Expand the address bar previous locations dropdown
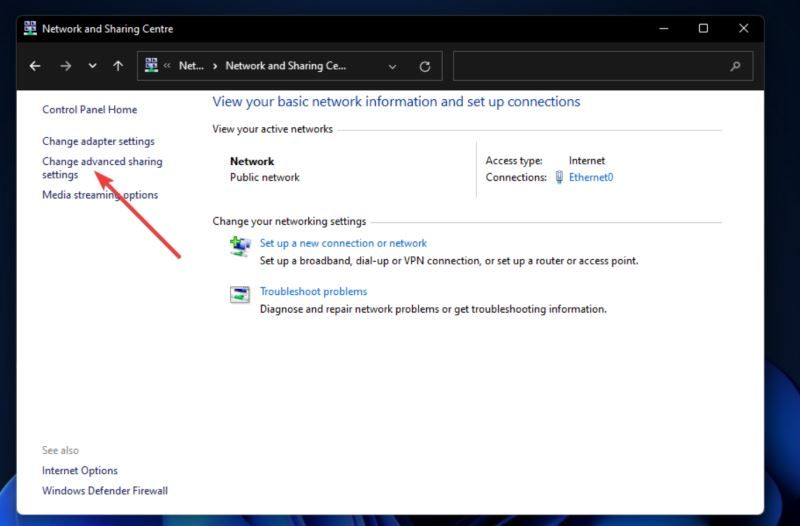 (391, 66)
